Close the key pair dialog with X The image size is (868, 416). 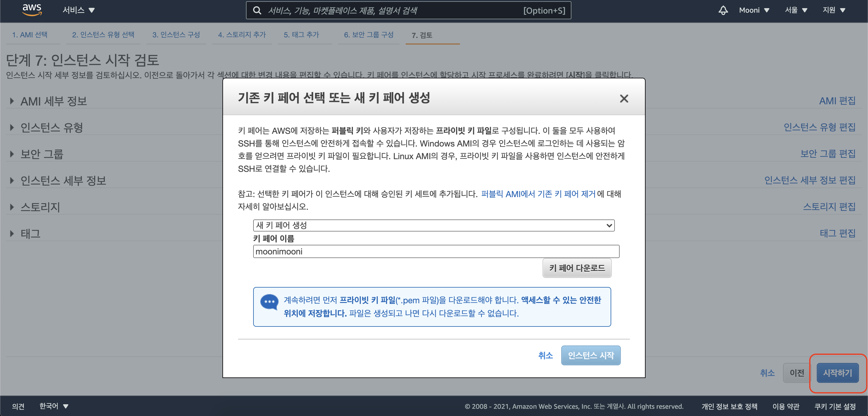tap(624, 99)
